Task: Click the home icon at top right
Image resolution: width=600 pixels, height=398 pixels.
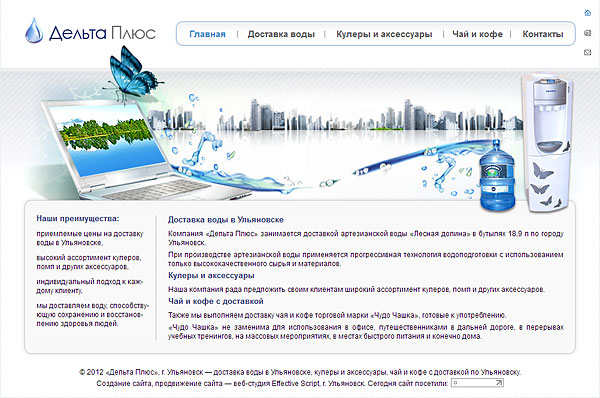Action: [x=588, y=13]
